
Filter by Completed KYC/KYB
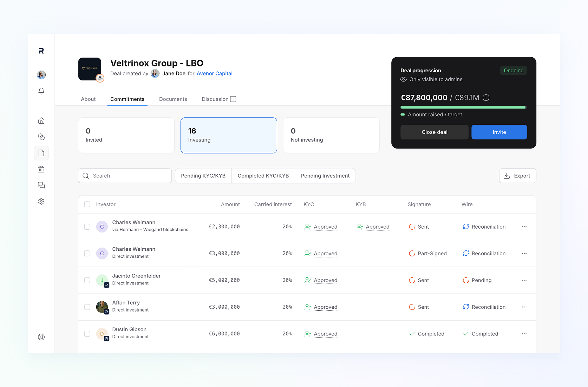pos(263,176)
